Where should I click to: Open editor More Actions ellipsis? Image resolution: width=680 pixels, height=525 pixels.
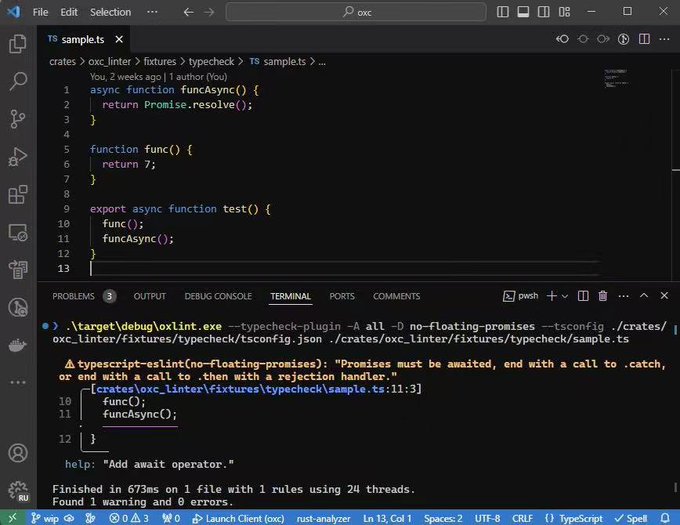point(664,39)
